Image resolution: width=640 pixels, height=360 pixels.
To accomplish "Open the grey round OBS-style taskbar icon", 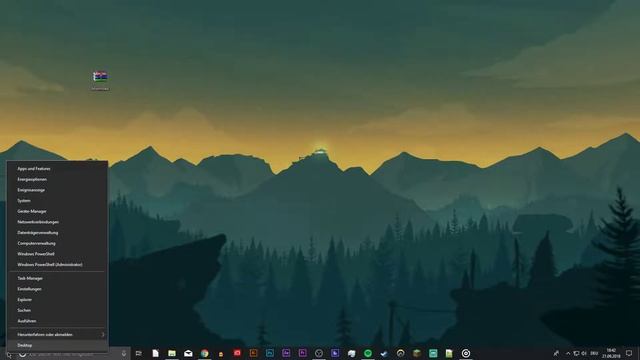I will (319, 353).
